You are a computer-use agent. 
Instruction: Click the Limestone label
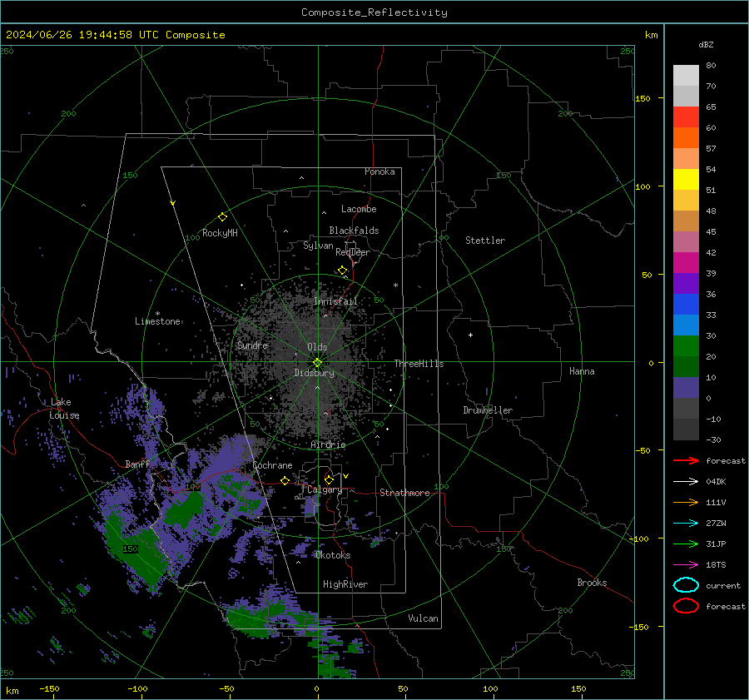157,321
